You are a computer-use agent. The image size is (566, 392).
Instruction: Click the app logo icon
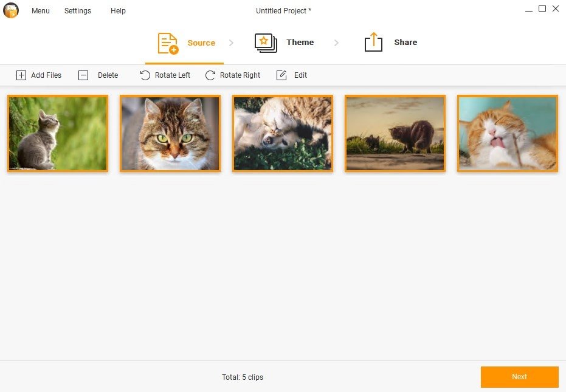pos(11,10)
